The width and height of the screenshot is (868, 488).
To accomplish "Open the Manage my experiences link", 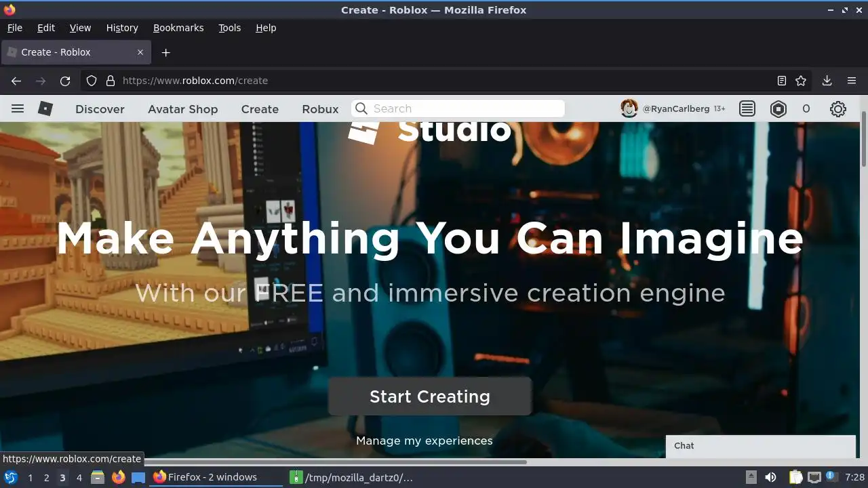I will (425, 441).
